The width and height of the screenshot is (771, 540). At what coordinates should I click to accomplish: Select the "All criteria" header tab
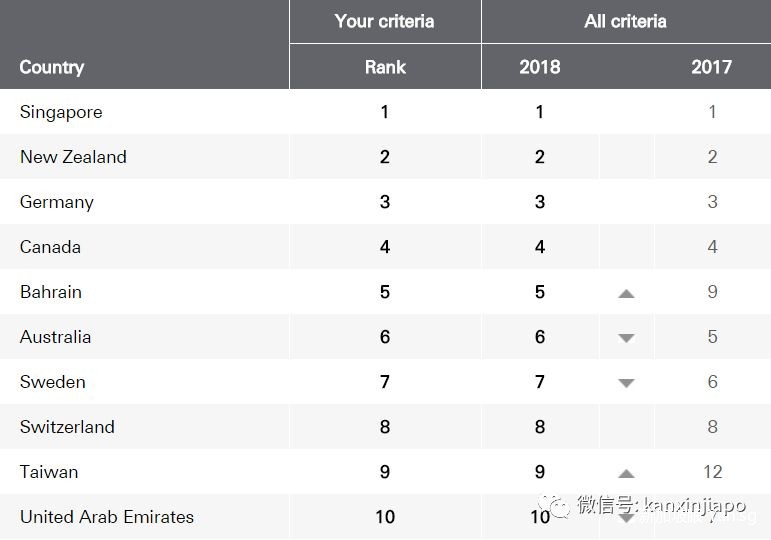click(625, 21)
